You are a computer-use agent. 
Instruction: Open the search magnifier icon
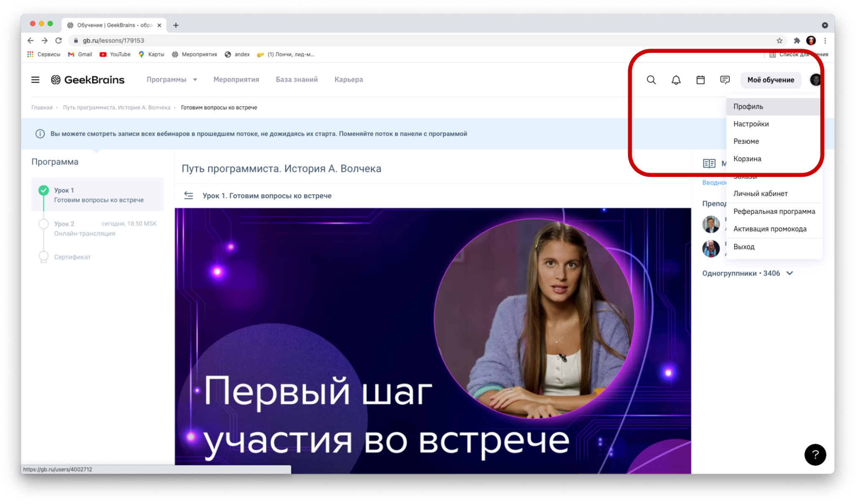coord(651,80)
